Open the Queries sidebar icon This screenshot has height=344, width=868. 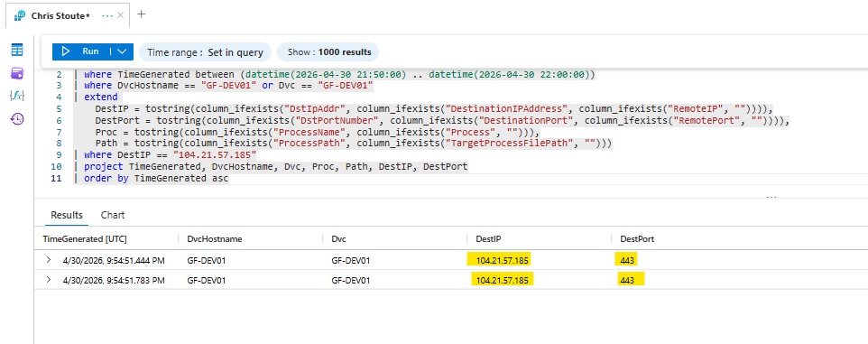pos(17,73)
